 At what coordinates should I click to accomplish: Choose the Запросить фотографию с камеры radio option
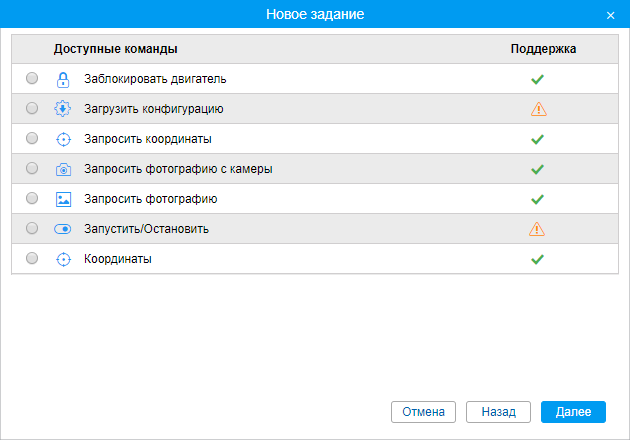pyautogui.click(x=32, y=168)
